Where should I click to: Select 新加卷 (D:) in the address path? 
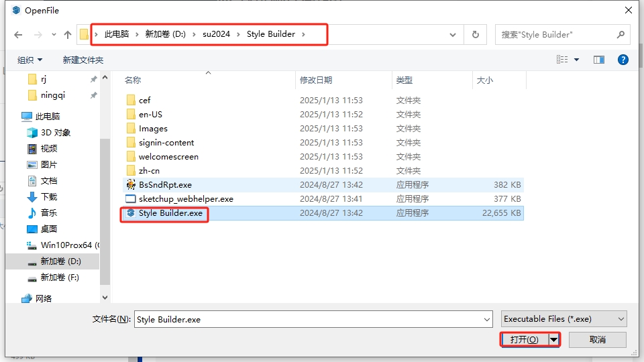click(x=165, y=34)
